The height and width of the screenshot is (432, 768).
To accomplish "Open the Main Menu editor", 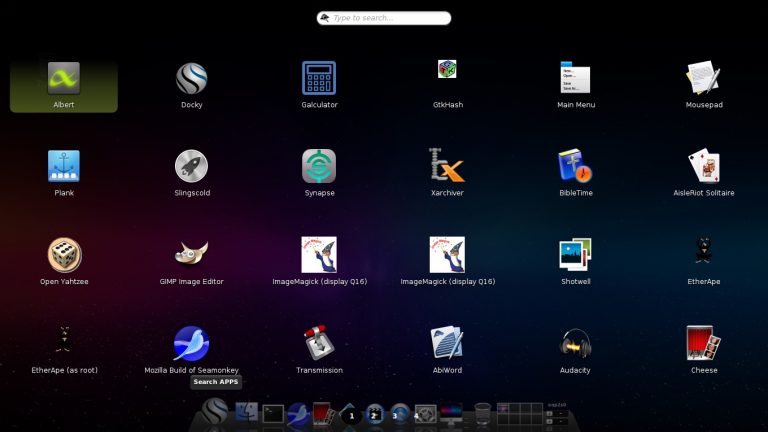I will (x=575, y=79).
